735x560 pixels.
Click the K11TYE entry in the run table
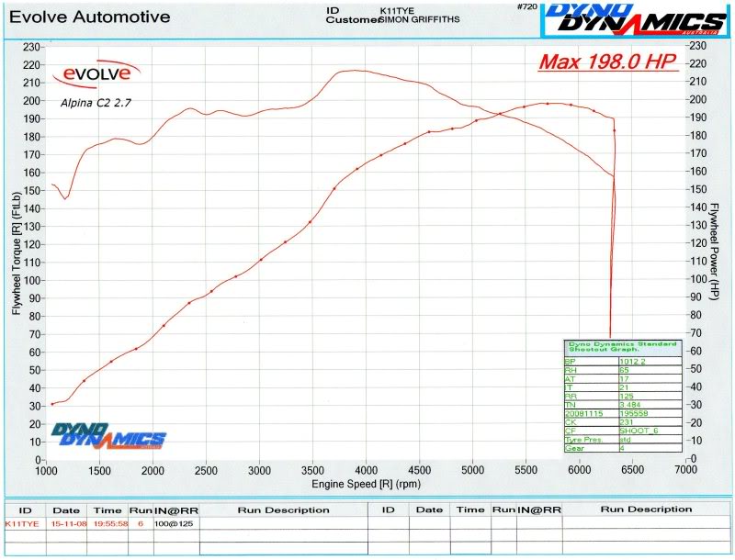point(20,522)
